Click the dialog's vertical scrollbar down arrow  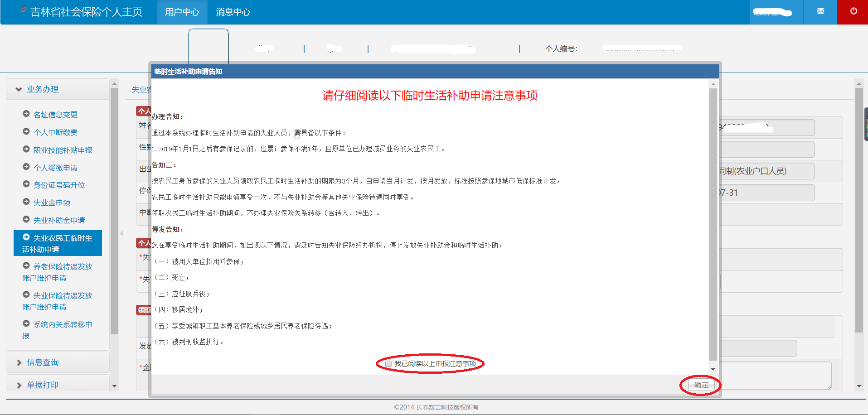coord(713,369)
